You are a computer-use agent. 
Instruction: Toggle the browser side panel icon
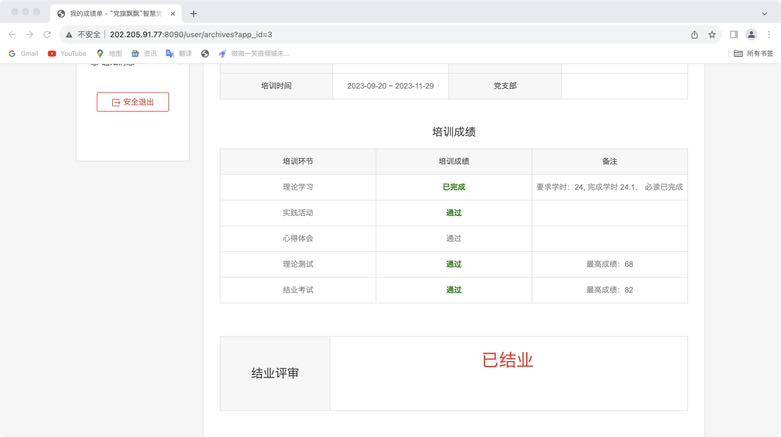(733, 34)
